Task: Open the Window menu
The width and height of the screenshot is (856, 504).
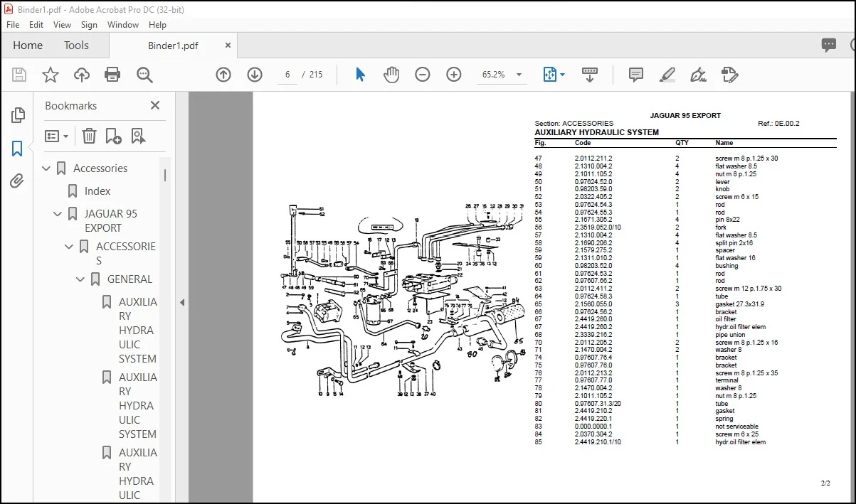Action: pyautogui.click(x=123, y=24)
